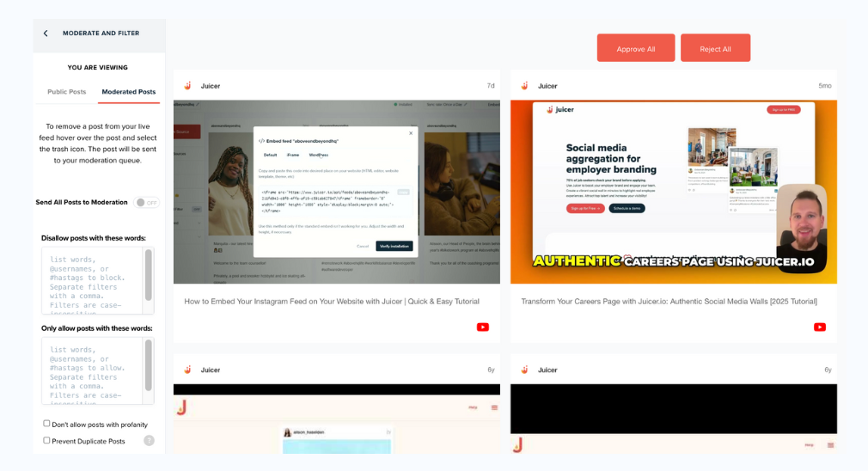Image resolution: width=868 pixels, height=471 pixels.
Task: Click the Juicer logo on the 5mo post
Action: 524,86
